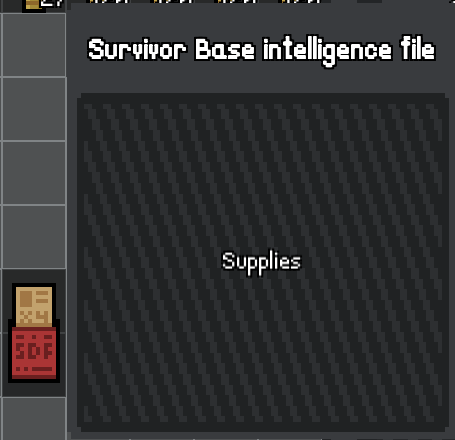
Task: Click the tan document sticking out of folder
Action: [x=34, y=306]
